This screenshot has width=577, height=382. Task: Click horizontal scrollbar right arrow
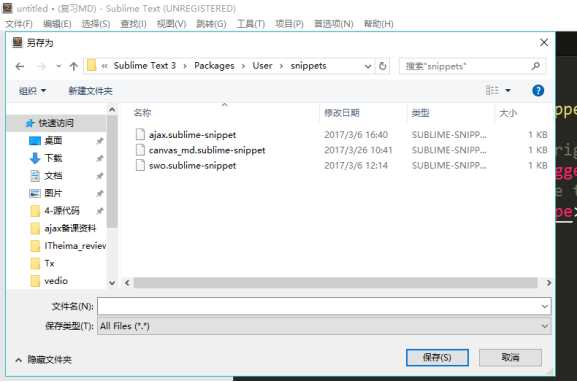(x=549, y=283)
